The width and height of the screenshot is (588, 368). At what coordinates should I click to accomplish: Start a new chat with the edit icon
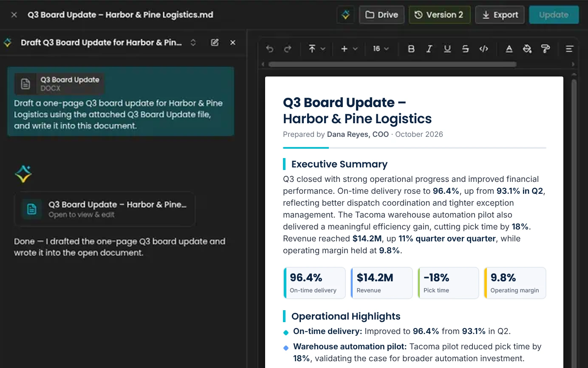215,42
